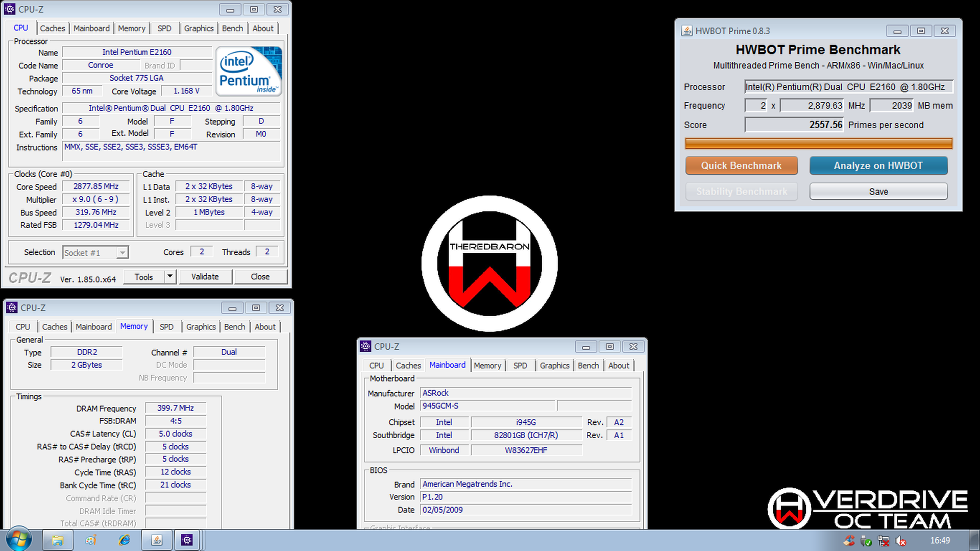Click the memory Size value 2 GBytes
Screen dimensions: 980x551
tap(87, 365)
